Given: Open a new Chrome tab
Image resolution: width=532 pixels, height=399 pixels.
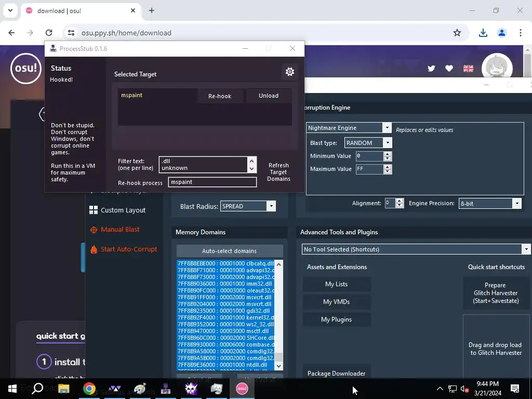Looking at the screenshot, I should (152, 10).
